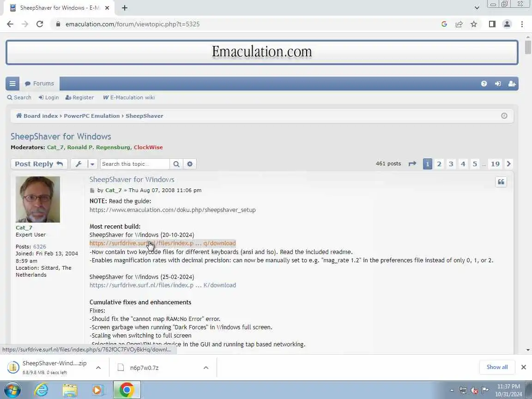The height and width of the screenshot is (399, 532).
Task: Click the jump-to-page arrow icon
Action: (412, 164)
